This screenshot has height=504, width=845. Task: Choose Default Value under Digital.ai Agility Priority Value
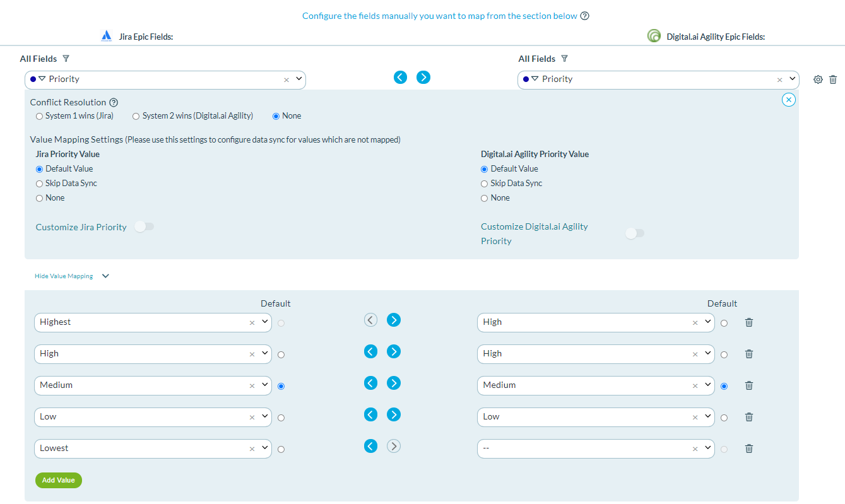click(485, 169)
